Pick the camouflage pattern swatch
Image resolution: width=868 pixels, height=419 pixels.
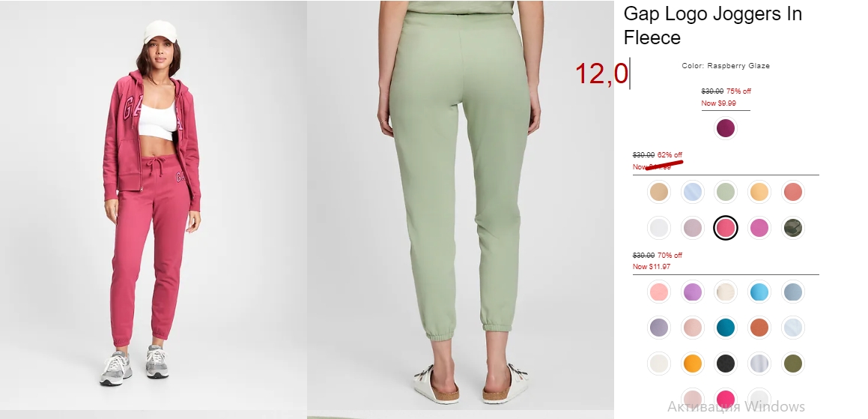(x=792, y=228)
